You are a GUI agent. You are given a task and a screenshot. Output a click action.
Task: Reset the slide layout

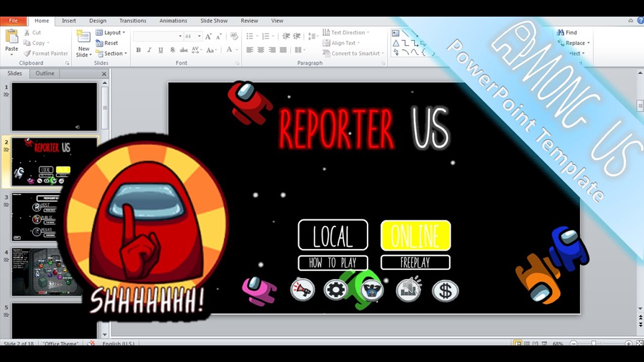pos(107,43)
